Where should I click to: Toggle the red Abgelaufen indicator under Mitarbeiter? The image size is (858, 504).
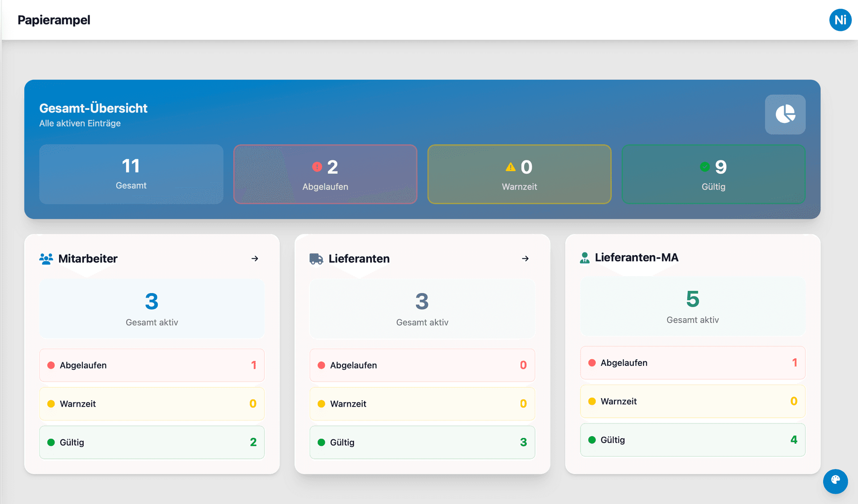(x=51, y=365)
